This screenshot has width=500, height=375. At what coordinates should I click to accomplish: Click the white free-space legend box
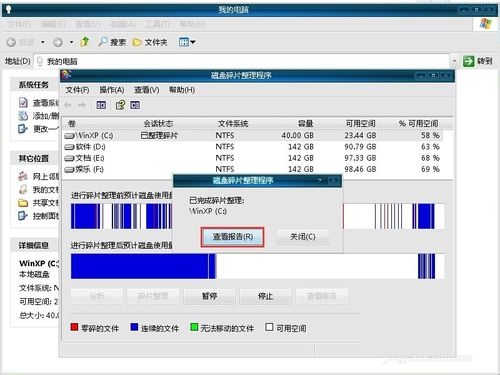pyautogui.click(x=269, y=327)
